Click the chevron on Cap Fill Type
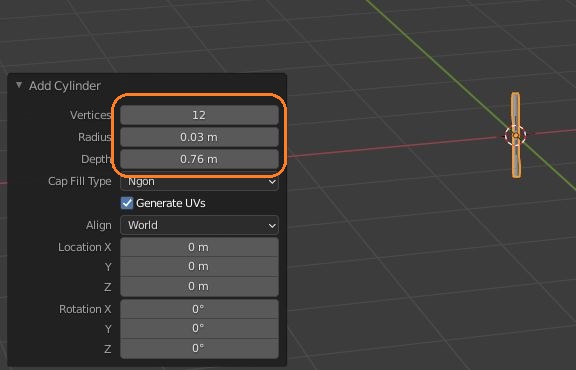The height and width of the screenshot is (370, 576). (272, 182)
